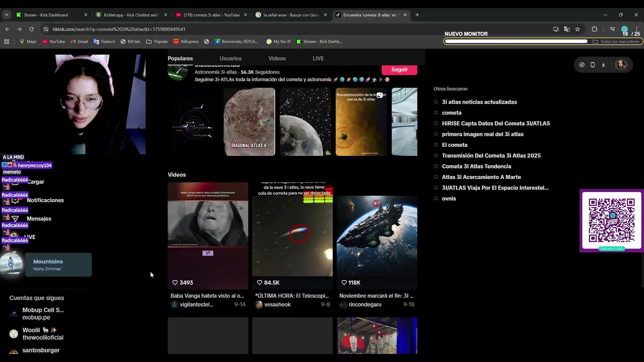Click the address bar URL field
Image resolution: width=644 pixels, height=362 pixels.
coord(297,29)
